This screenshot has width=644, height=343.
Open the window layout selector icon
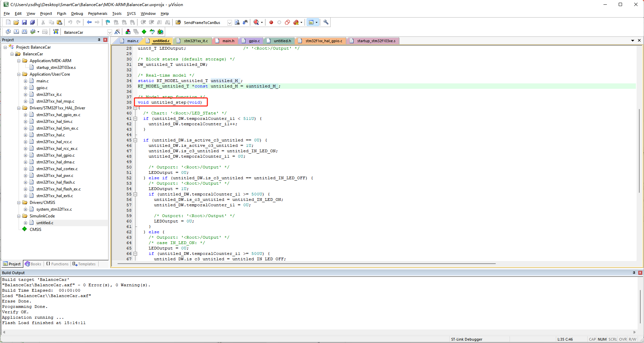click(x=311, y=22)
